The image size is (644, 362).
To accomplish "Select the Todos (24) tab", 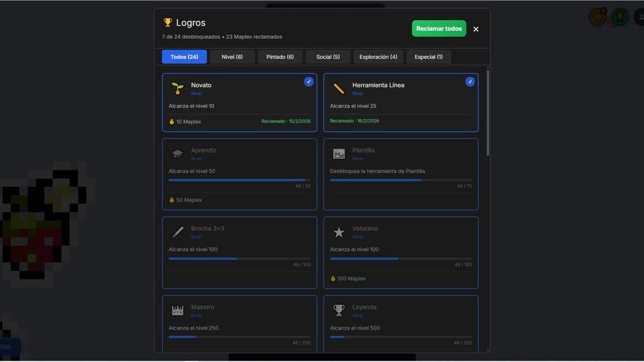I will (184, 57).
